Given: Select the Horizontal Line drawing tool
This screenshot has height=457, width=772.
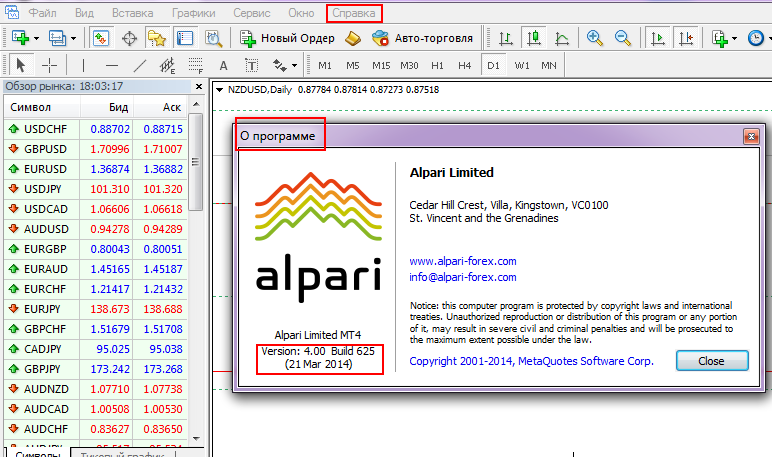Looking at the screenshot, I should point(112,65).
